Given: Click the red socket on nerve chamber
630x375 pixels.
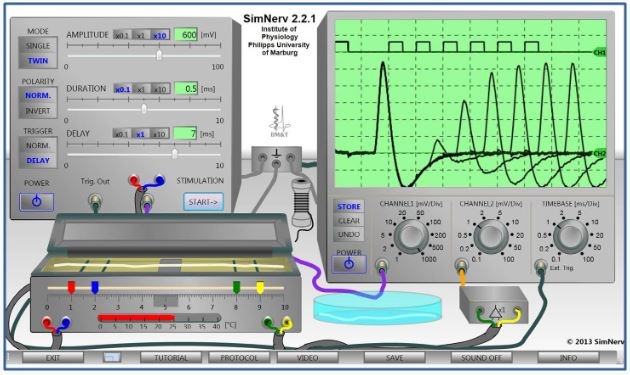Looking at the screenshot, I should (47, 322).
